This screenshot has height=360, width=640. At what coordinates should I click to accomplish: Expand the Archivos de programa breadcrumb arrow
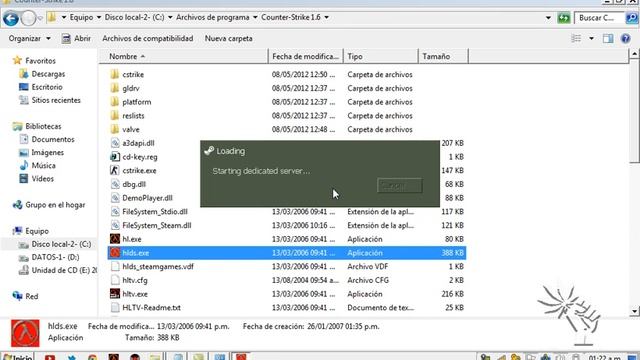point(255,18)
